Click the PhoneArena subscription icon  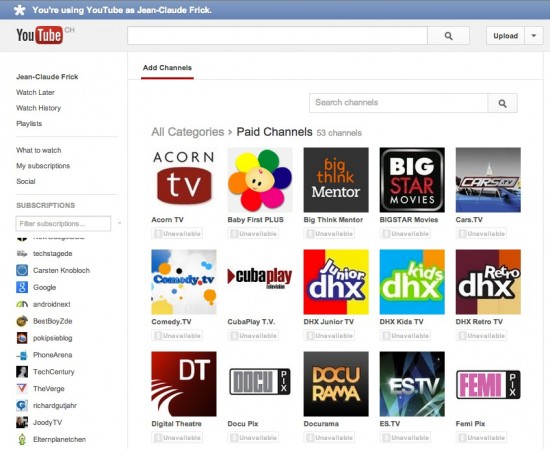tap(22, 355)
